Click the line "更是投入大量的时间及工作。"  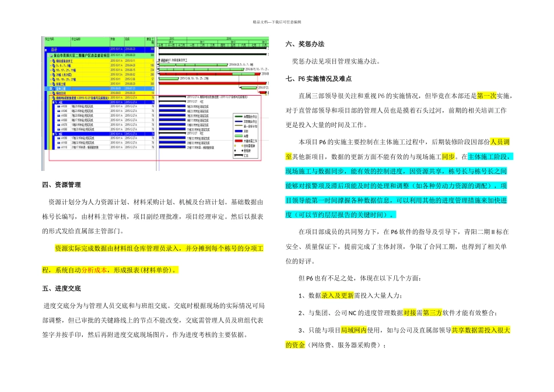[x=327, y=125]
